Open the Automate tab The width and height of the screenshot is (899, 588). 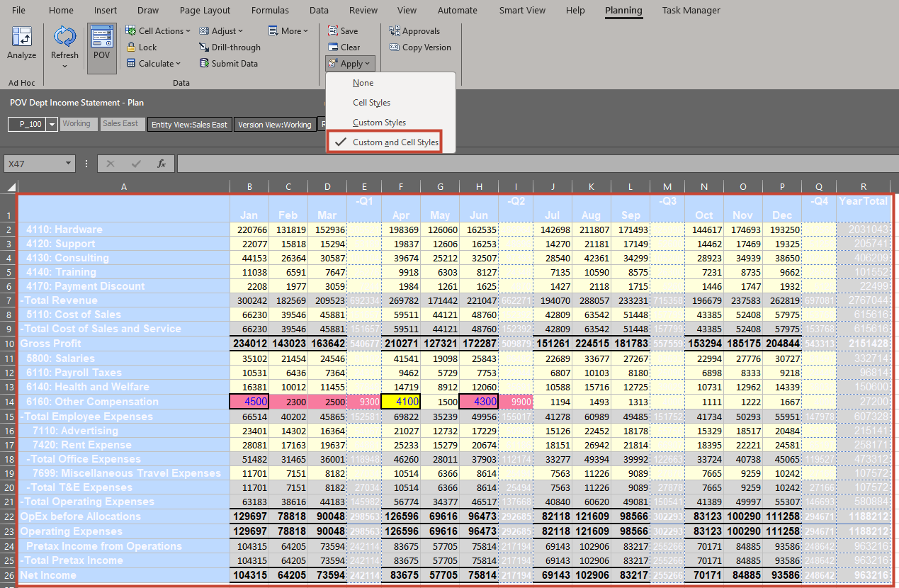click(x=458, y=11)
